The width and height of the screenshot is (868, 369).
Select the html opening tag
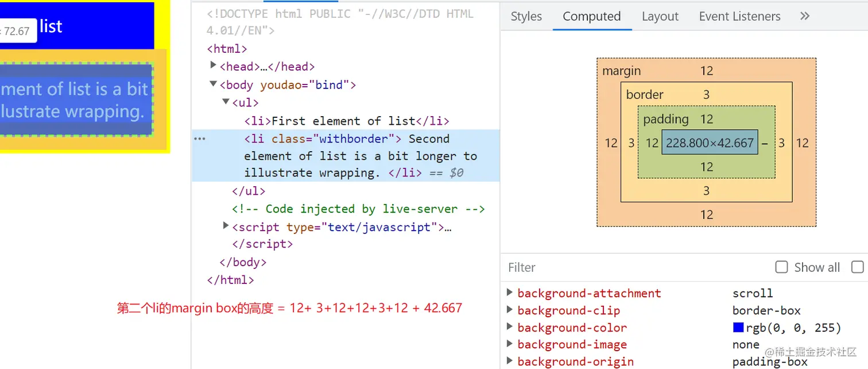coord(227,49)
